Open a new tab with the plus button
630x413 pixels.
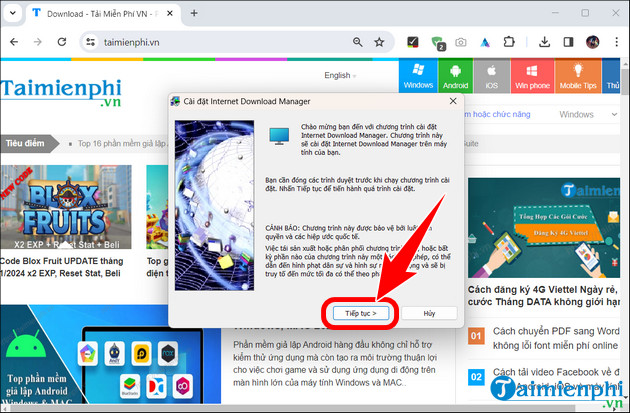click(194, 13)
